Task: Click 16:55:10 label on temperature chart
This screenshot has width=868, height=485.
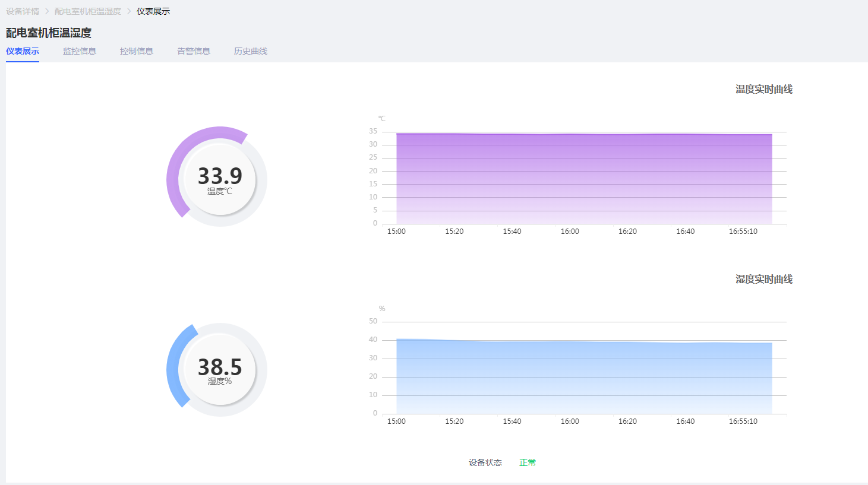Action: (x=743, y=232)
